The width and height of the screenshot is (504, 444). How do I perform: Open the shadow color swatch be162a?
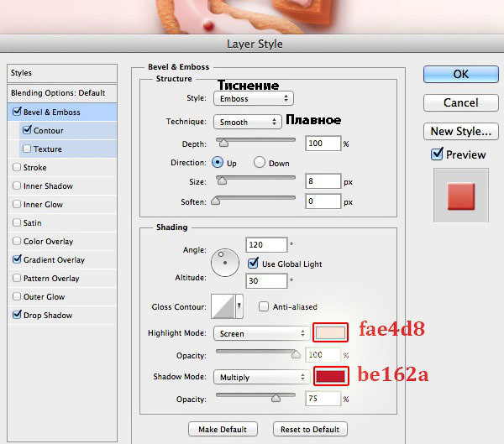[x=331, y=376]
